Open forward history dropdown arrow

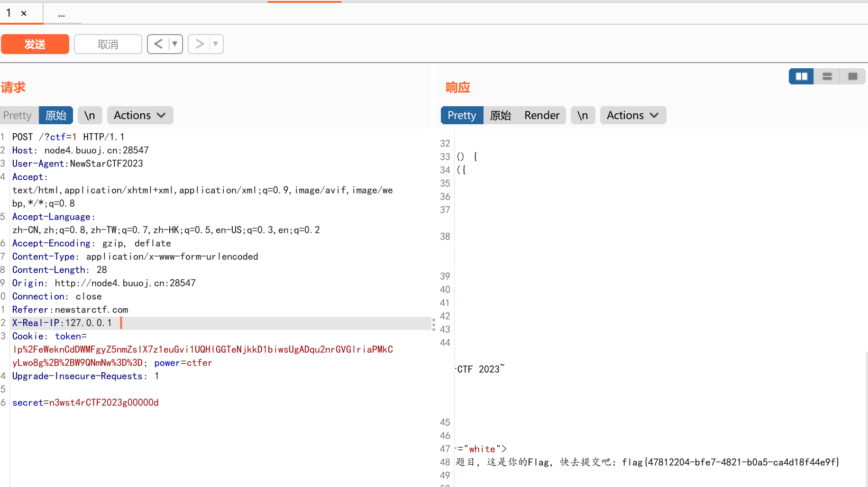point(216,44)
